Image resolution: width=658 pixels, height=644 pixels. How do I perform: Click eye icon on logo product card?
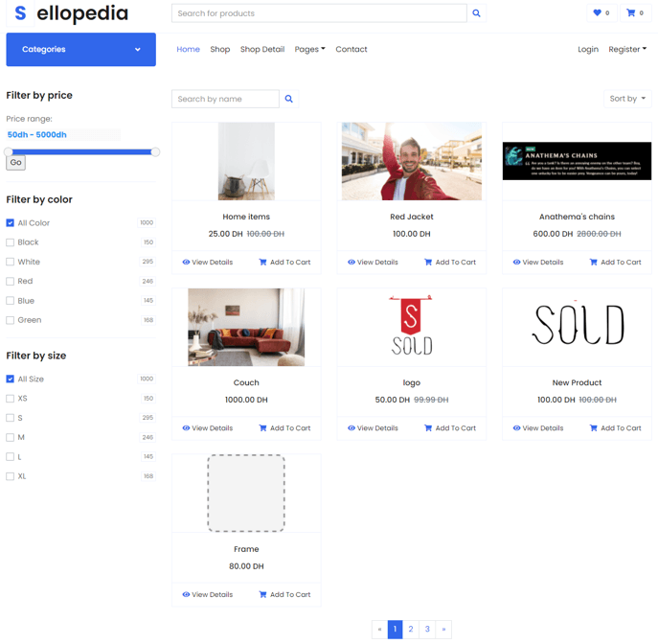tap(352, 427)
